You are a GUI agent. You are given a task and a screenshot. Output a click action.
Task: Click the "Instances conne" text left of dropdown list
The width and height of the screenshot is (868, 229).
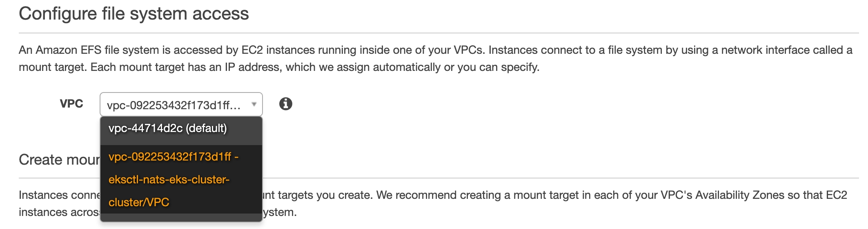pos(59,195)
